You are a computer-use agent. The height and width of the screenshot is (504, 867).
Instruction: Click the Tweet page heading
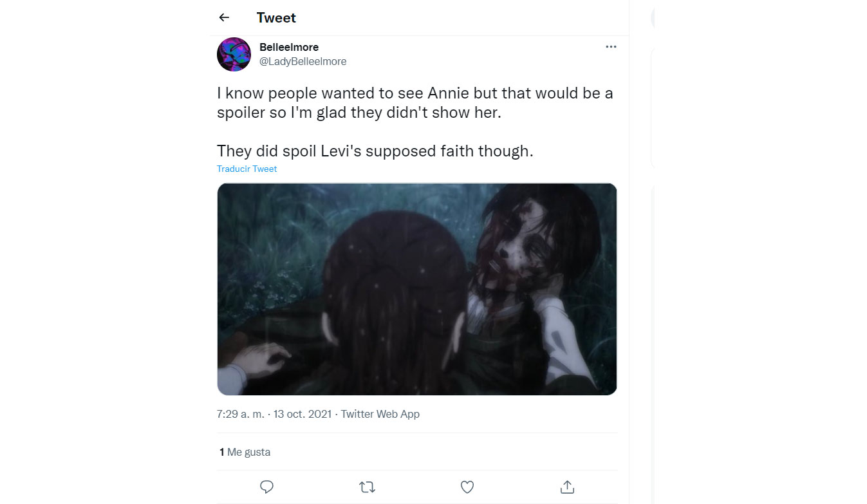[x=276, y=18]
